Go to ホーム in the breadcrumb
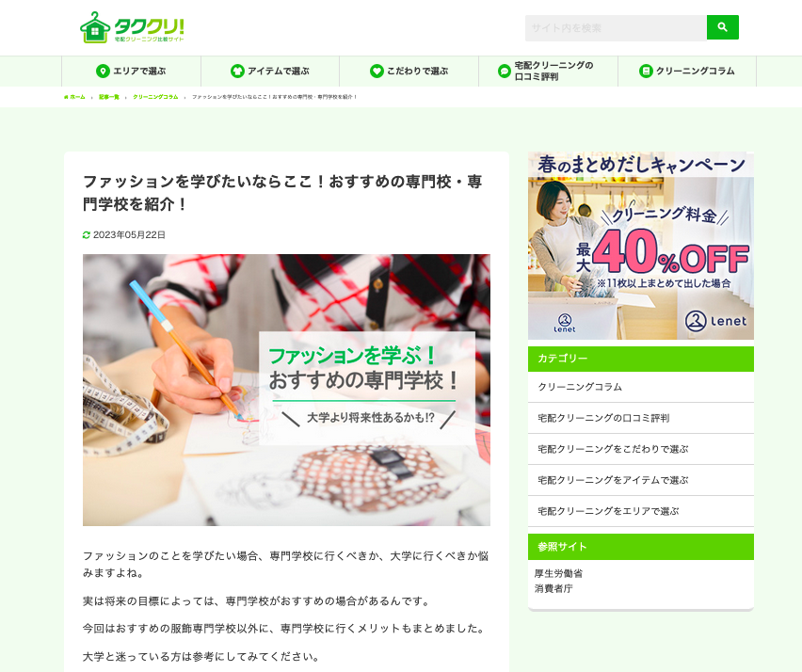This screenshot has height=672, width=802. (x=74, y=97)
